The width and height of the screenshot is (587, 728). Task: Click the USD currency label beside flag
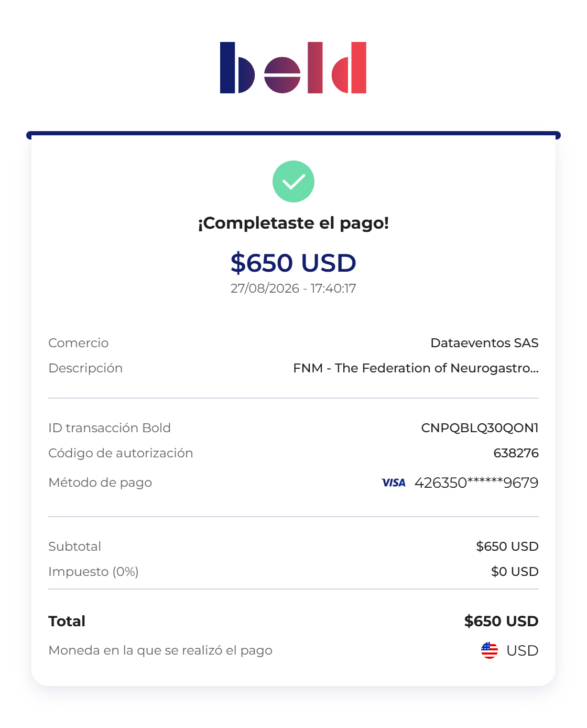[x=523, y=650]
